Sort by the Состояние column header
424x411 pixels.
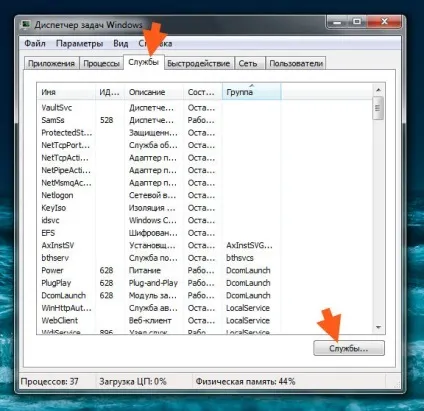[203, 92]
